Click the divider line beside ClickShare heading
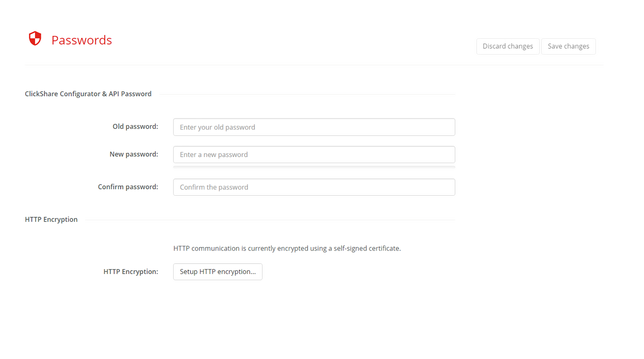Viewport: 644px width, 359px height. coord(307,94)
